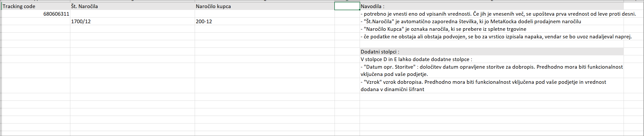Click empty Tracking code cell below 680606311

pos(36,21)
